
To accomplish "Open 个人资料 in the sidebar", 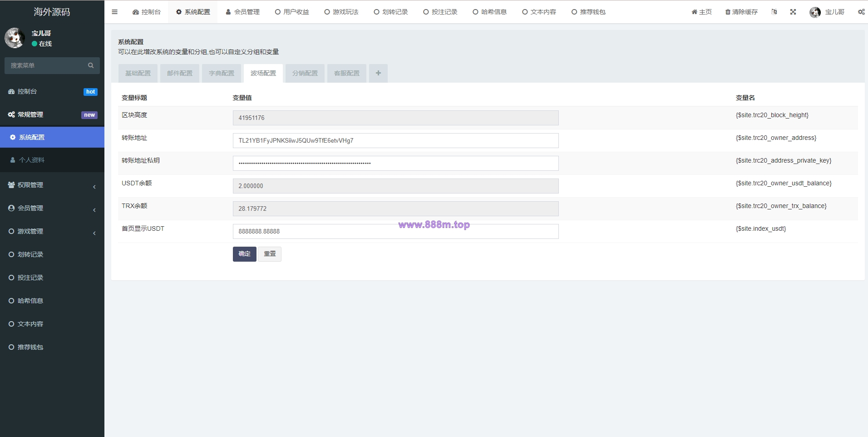I will tap(52, 160).
